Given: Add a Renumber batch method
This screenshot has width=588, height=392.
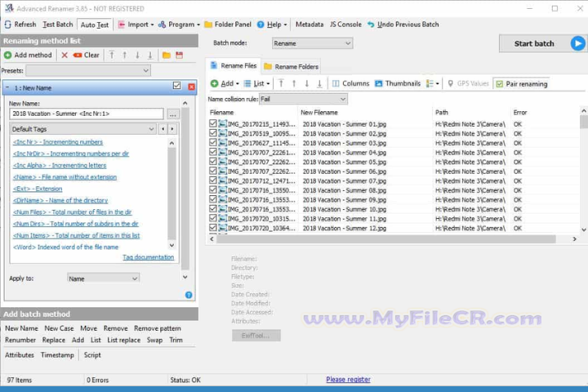Looking at the screenshot, I should [20, 341].
